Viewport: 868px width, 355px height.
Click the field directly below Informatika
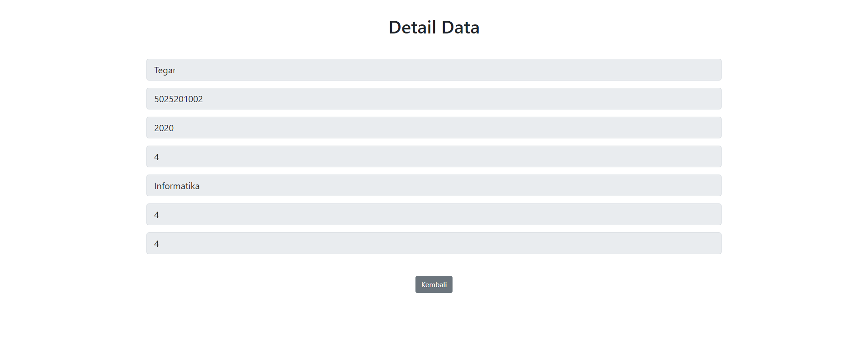(x=434, y=214)
